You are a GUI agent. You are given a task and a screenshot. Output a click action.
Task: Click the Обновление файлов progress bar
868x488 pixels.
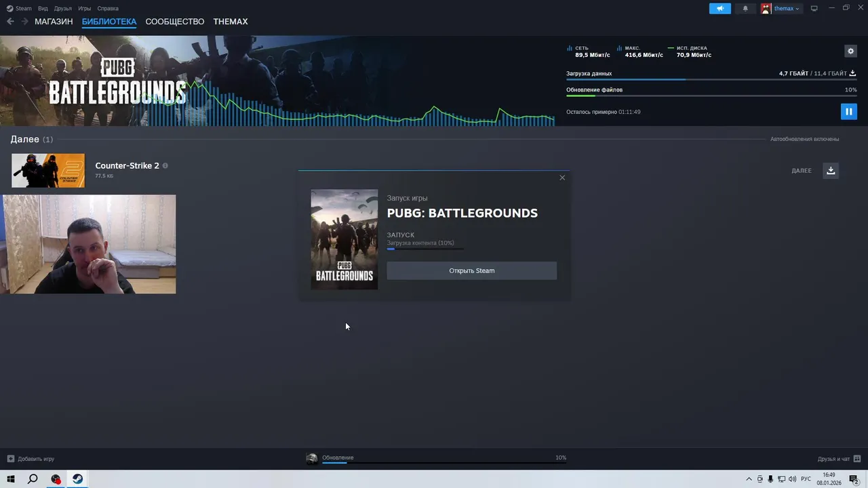tap(711, 96)
